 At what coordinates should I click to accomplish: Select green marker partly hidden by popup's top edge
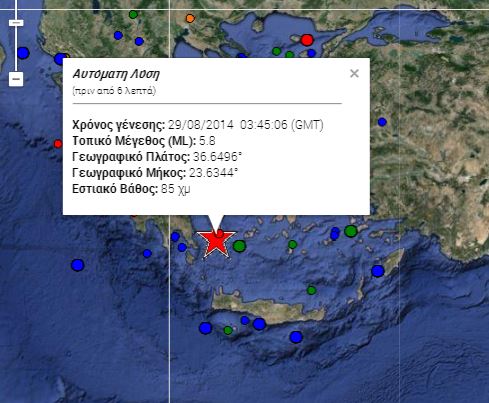[x=289, y=55]
